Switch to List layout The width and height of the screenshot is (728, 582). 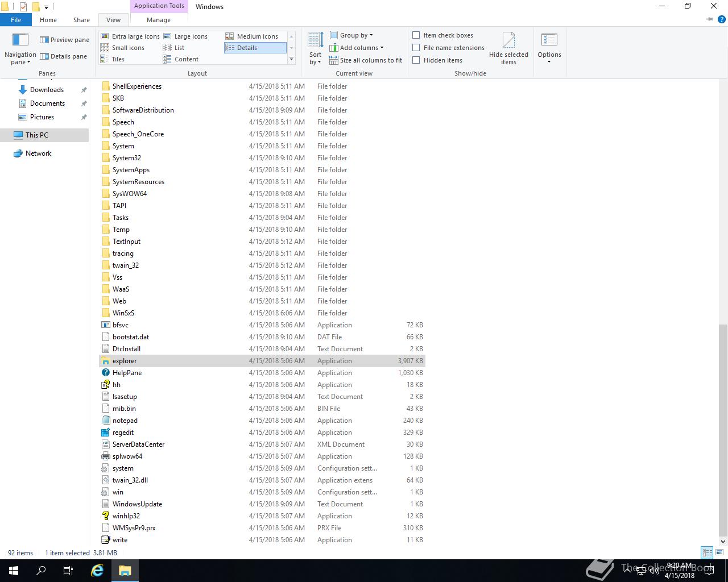point(174,48)
